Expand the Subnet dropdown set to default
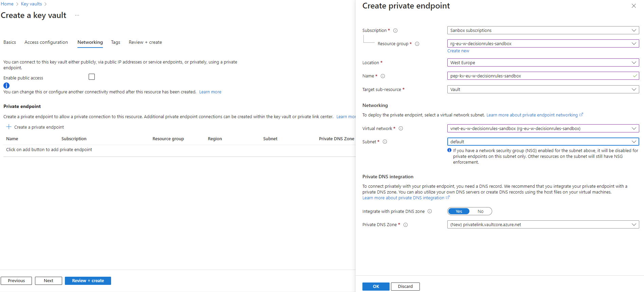Viewport: 644px width, 292px height. tap(543, 142)
